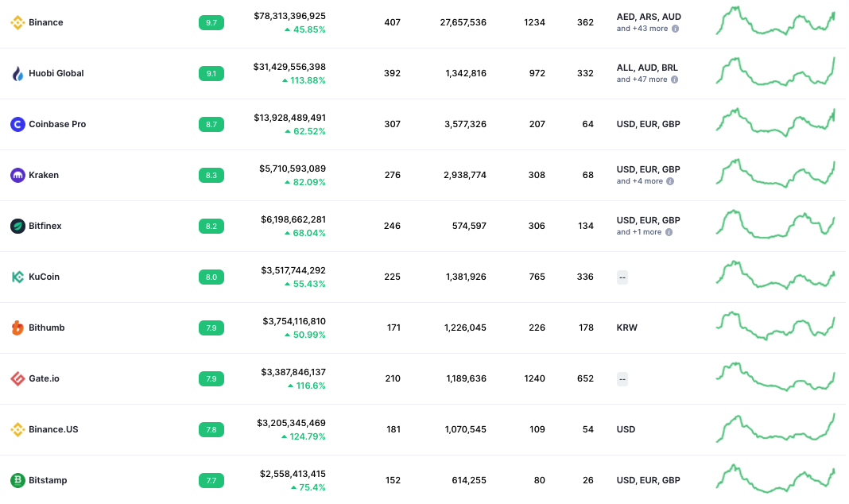Click the Binance 7-day volume sparkline

tap(775, 21)
